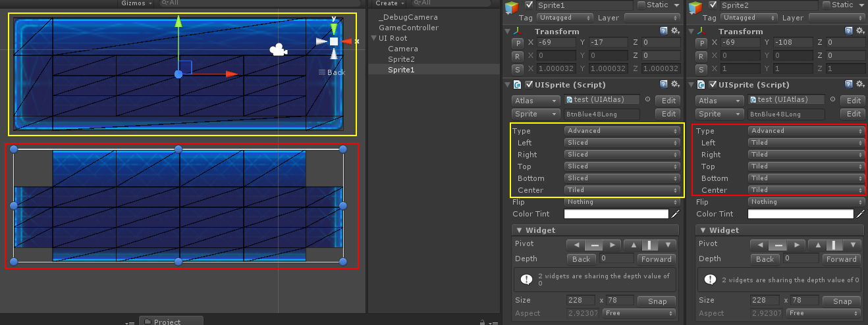Image resolution: width=868 pixels, height=325 pixels.
Task: Click the red X-axis cone on orientation gizmo
Action: tap(346, 41)
